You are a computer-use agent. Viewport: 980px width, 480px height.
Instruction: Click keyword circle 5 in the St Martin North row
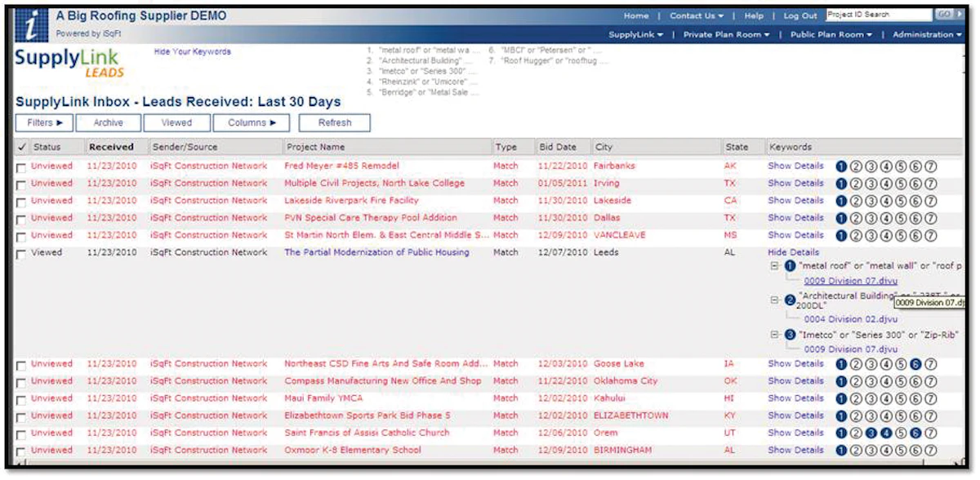tap(901, 235)
